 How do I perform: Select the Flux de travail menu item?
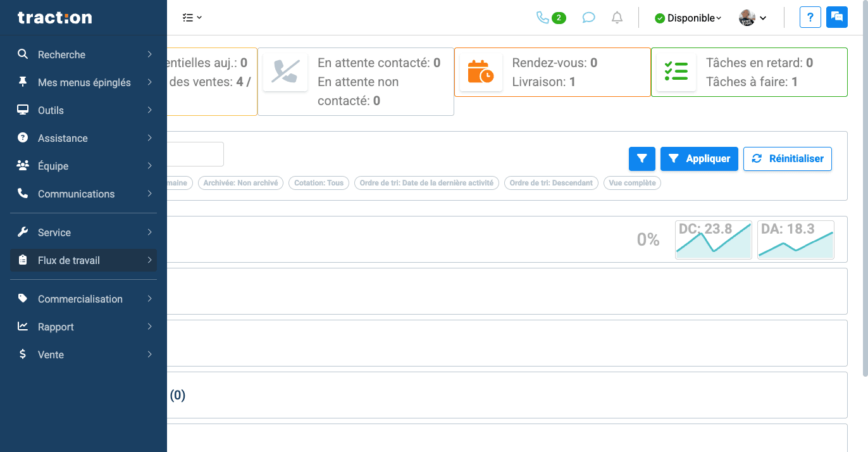click(84, 260)
